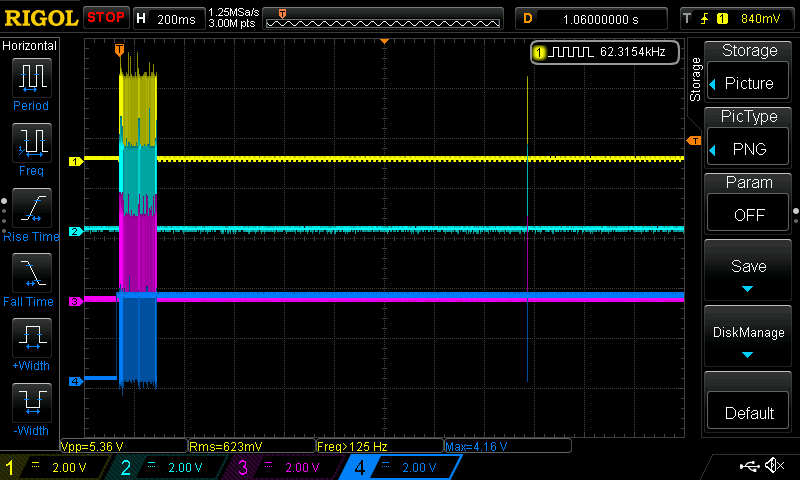Screen dimensions: 800x480
Task: Click the waveform memory position bar
Action: (383, 18)
